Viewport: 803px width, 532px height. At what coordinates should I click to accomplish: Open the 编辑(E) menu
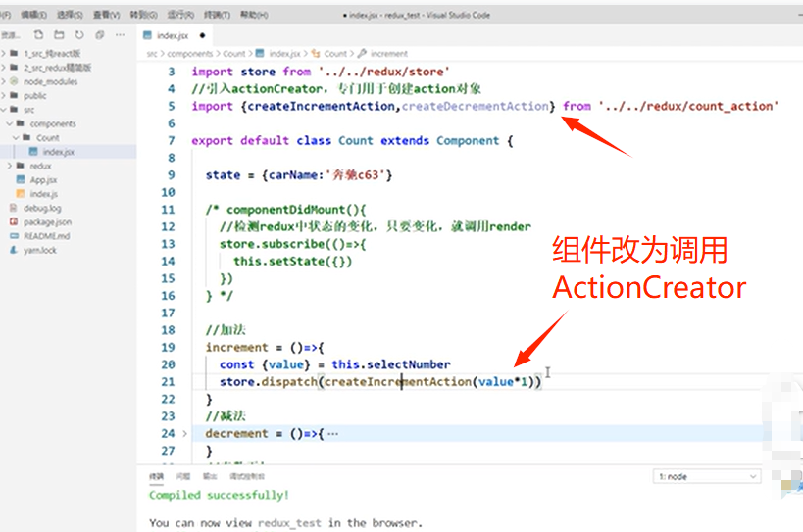coord(33,15)
